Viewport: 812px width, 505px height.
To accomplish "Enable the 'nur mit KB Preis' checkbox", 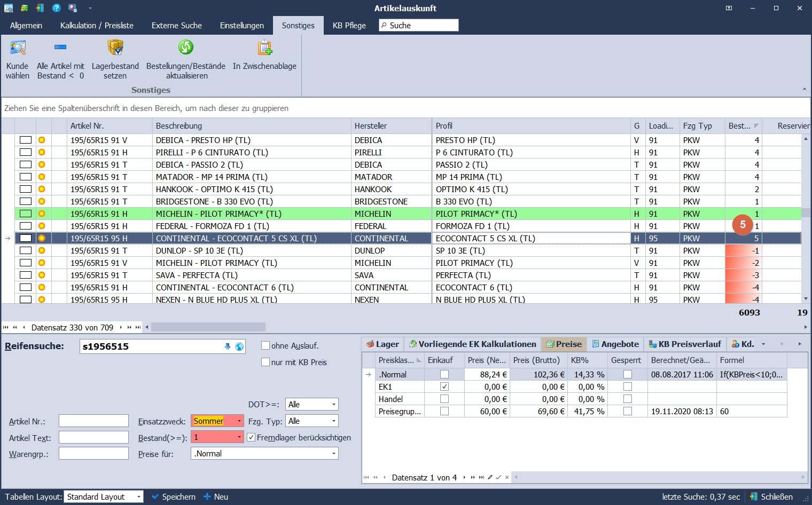I will point(266,362).
